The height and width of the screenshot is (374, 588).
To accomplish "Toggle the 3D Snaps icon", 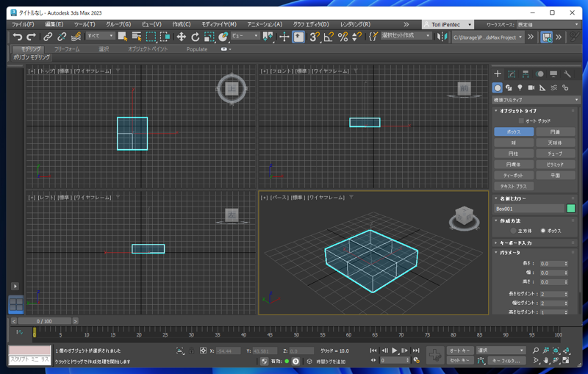I will tap(315, 37).
